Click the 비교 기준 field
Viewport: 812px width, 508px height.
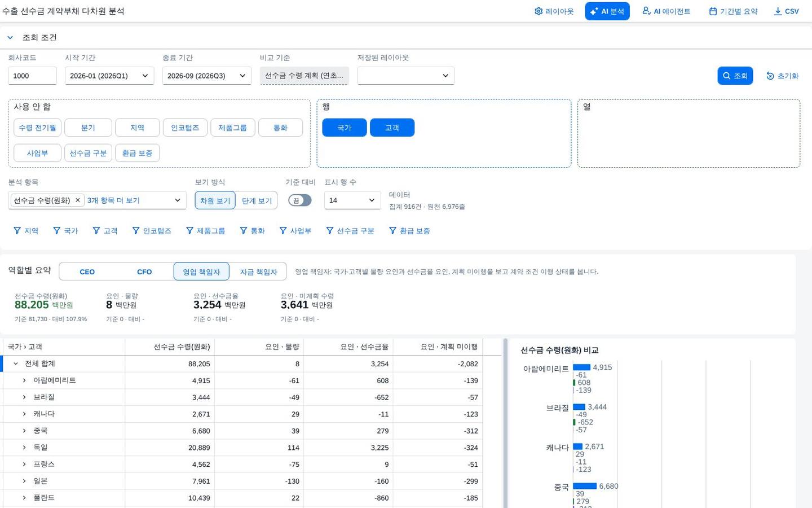(x=304, y=76)
